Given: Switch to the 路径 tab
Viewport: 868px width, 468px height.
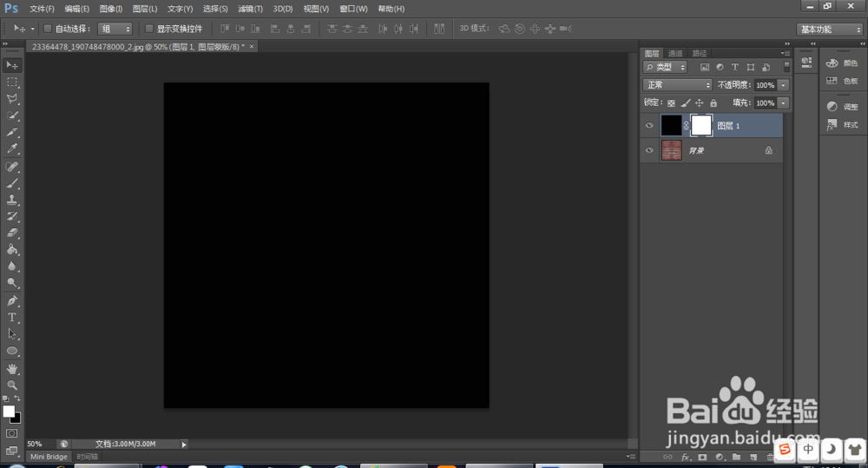Looking at the screenshot, I should tap(700, 53).
